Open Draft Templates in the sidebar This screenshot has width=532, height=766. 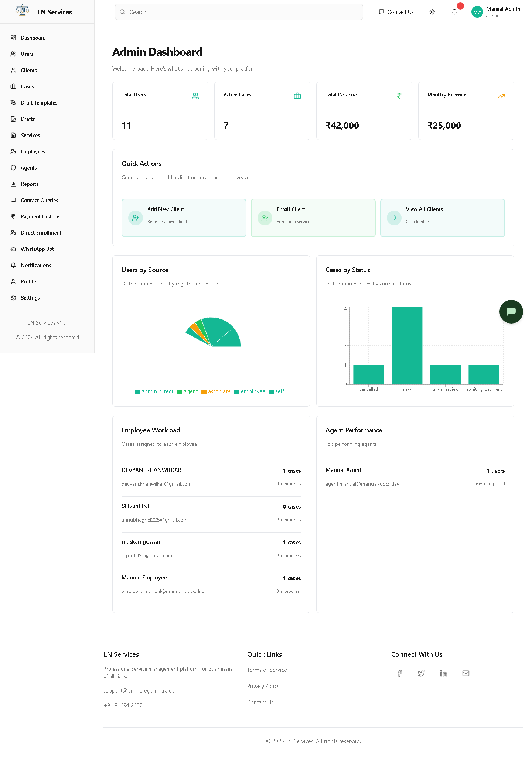[47, 103]
